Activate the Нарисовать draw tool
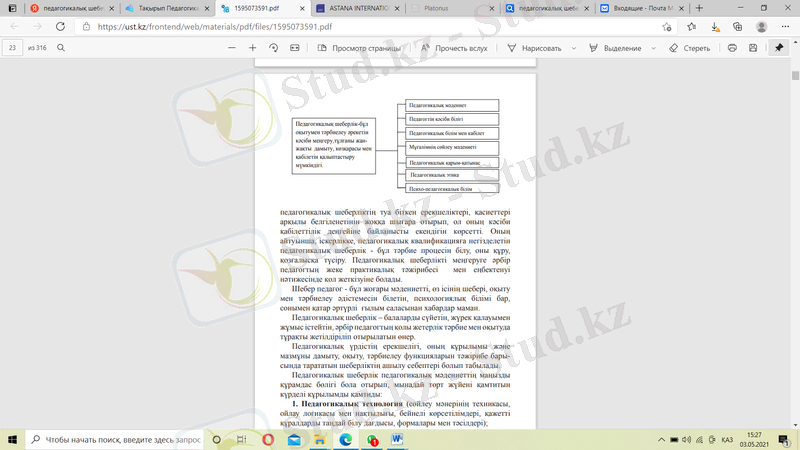Screen dimensions: 800x450 [x=534, y=48]
